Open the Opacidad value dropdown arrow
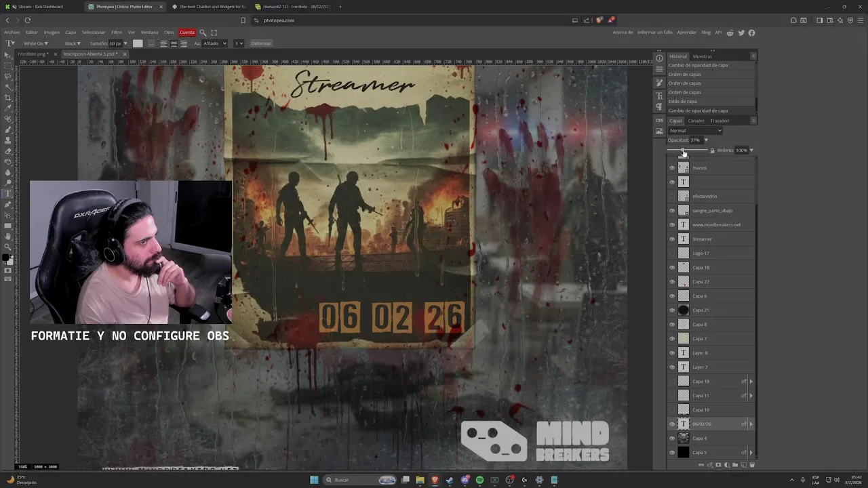 pos(706,140)
